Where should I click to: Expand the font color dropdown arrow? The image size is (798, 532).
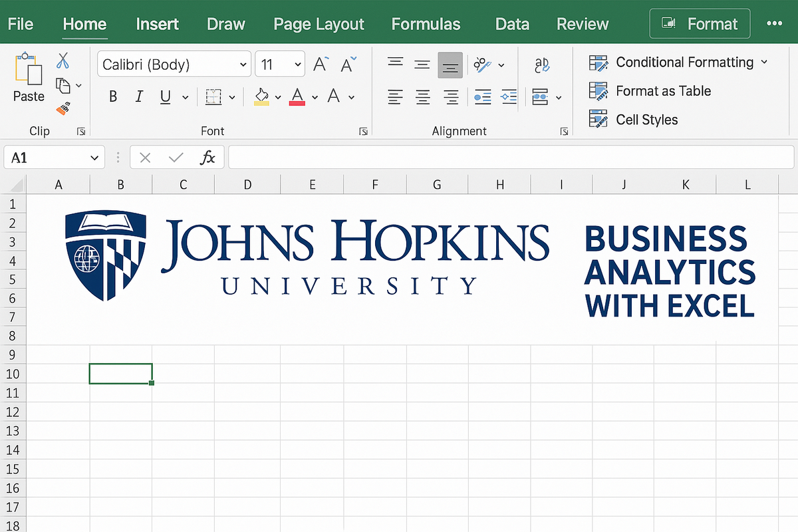pyautogui.click(x=315, y=98)
